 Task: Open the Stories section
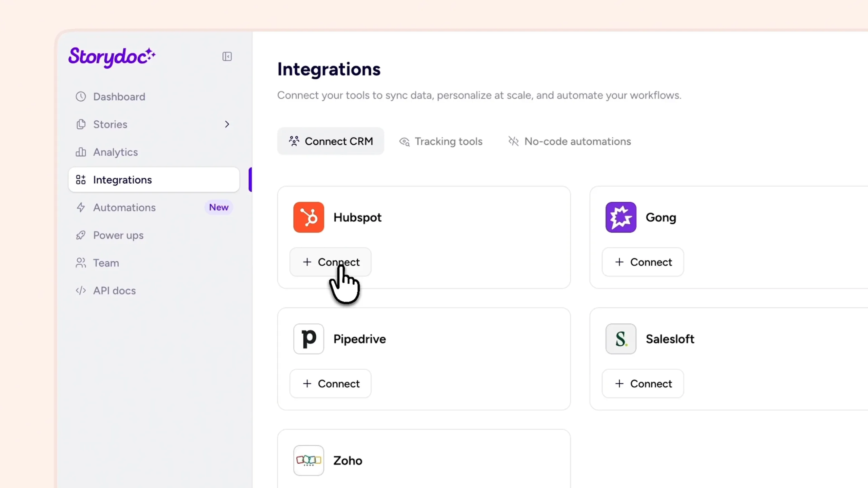click(154, 124)
